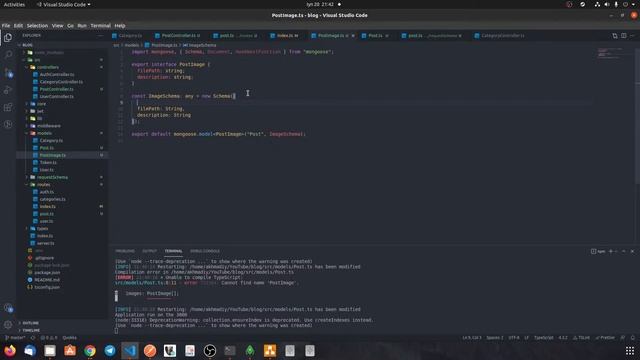Open package.json in the explorer
The width and height of the screenshot is (640, 360).
coord(47,273)
